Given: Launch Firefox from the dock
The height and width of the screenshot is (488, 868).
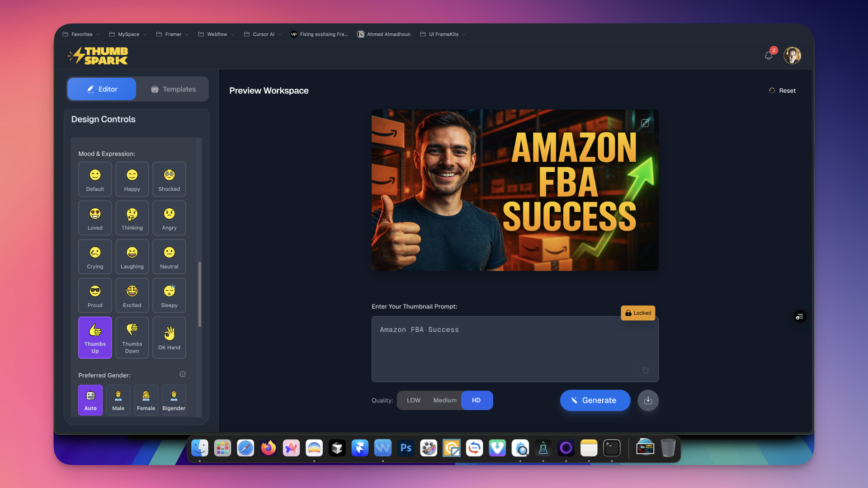Looking at the screenshot, I should [269, 448].
